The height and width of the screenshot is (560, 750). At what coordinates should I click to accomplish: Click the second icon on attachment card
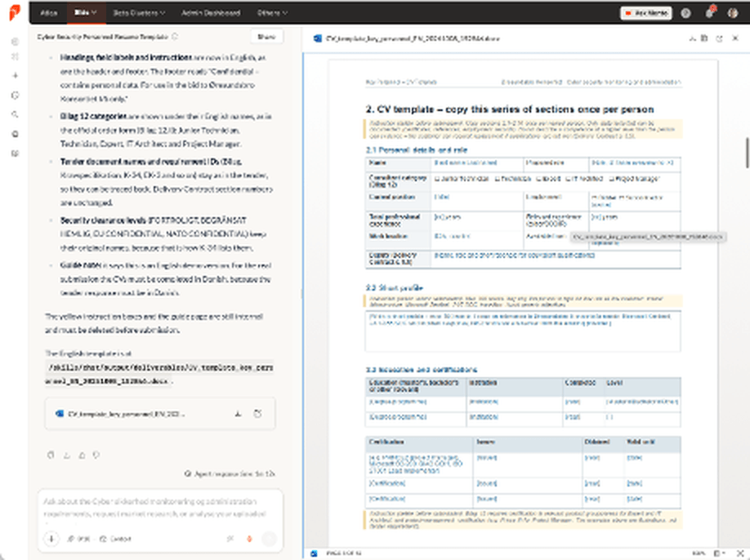point(257,414)
